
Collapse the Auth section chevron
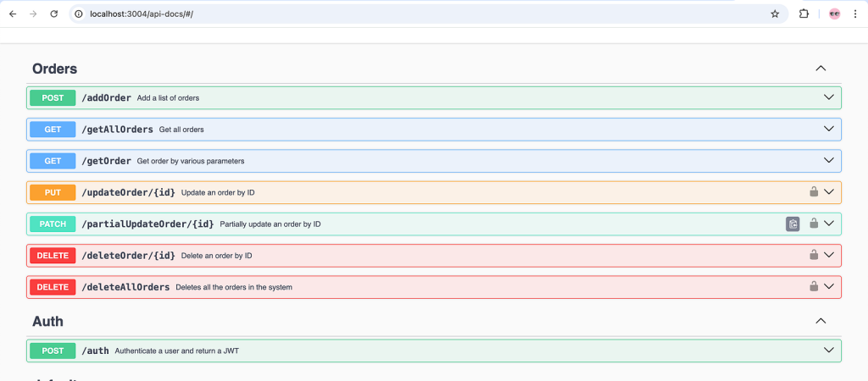(x=820, y=321)
